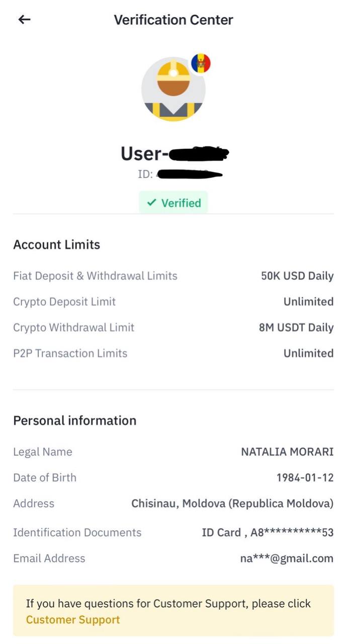Screen dimensions: 347x644
Task: Tap the Moldova flag badge
Action: 201,63
